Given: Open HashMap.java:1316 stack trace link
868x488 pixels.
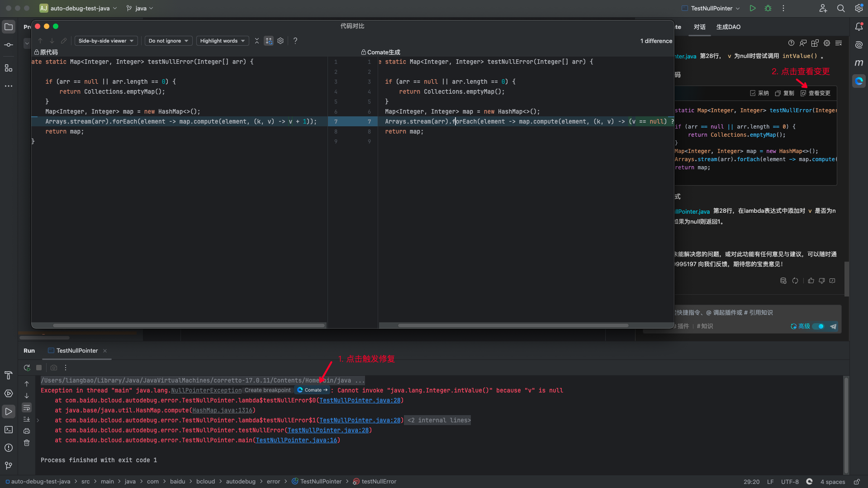Looking at the screenshot, I should tap(222, 410).
